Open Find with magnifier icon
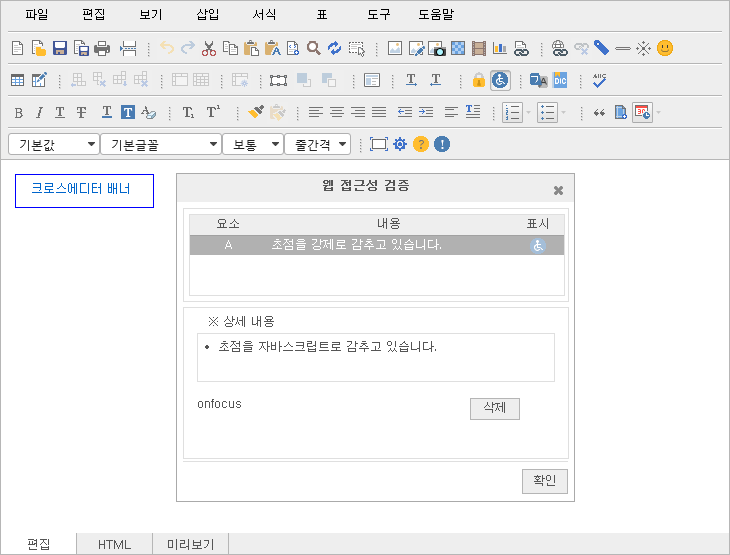This screenshot has width=730, height=555. click(x=314, y=48)
